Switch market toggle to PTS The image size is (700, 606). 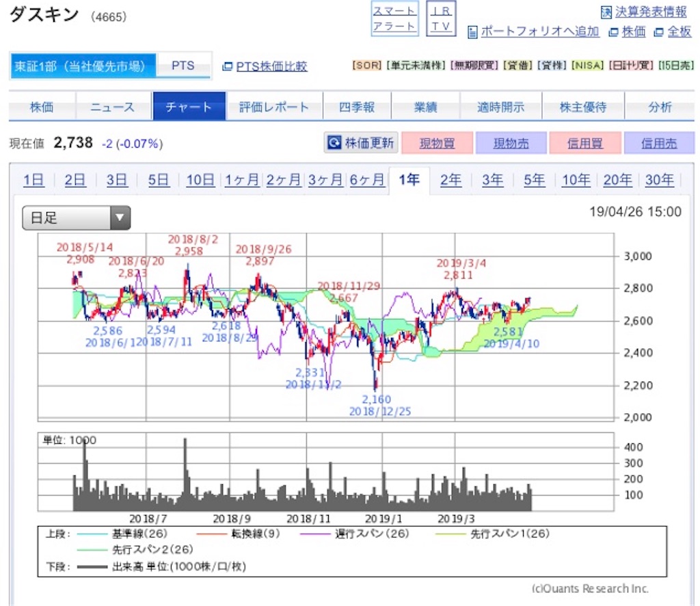tap(183, 66)
